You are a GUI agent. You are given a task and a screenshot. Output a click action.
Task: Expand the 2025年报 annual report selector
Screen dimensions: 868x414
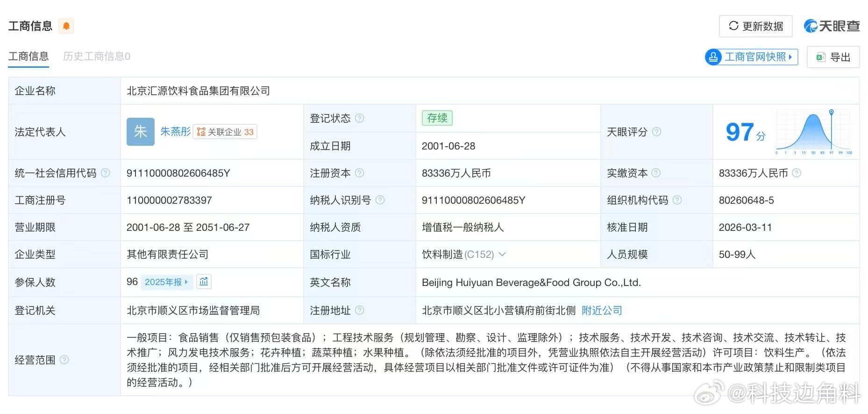tap(166, 282)
